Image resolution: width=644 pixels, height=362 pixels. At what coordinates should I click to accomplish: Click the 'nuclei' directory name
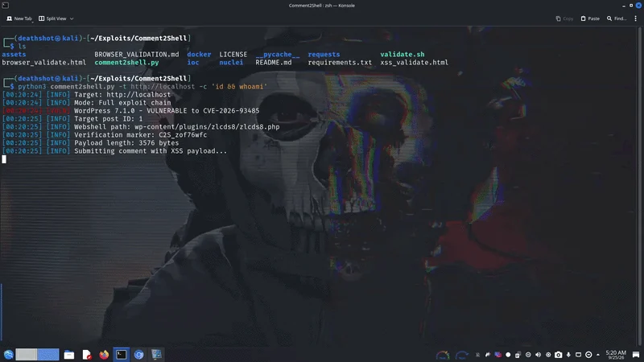click(231, 63)
